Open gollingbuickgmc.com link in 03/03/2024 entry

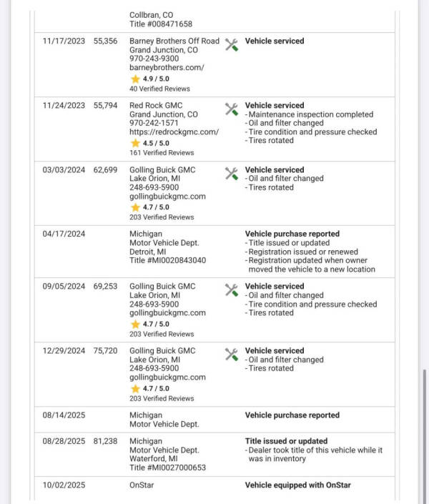pos(167,197)
